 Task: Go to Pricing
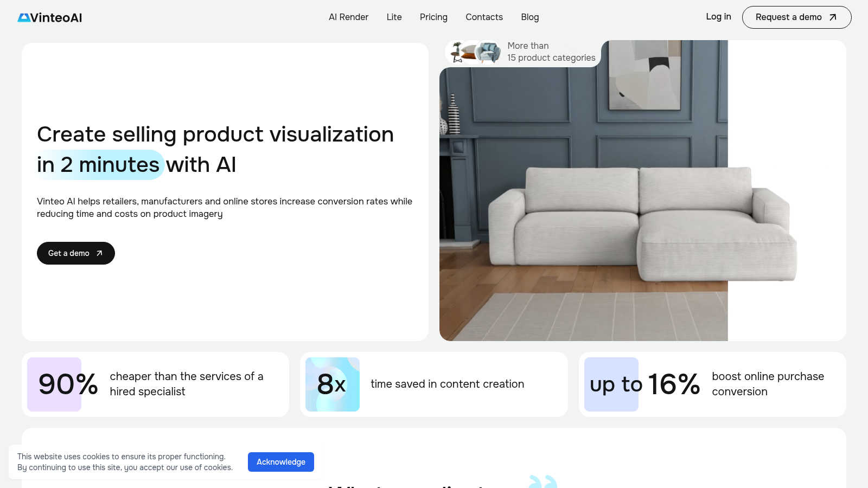click(x=433, y=17)
